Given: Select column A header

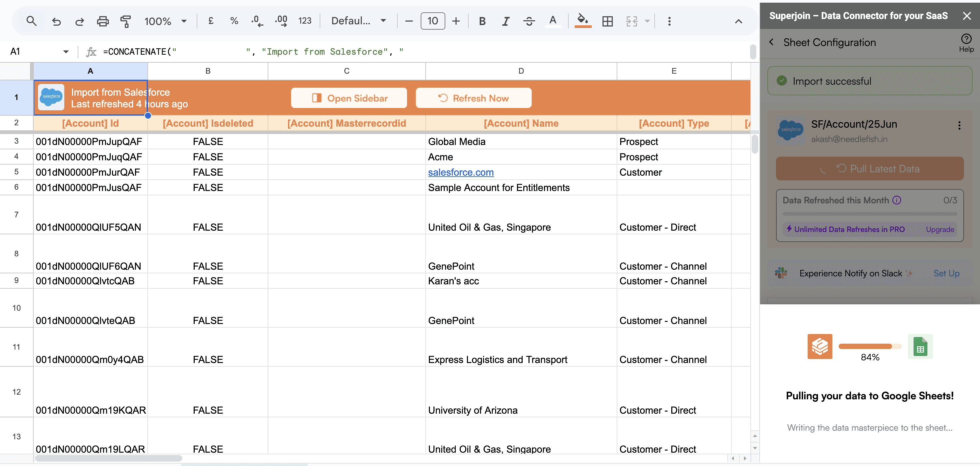Looking at the screenshot, I should coord(91,71).
